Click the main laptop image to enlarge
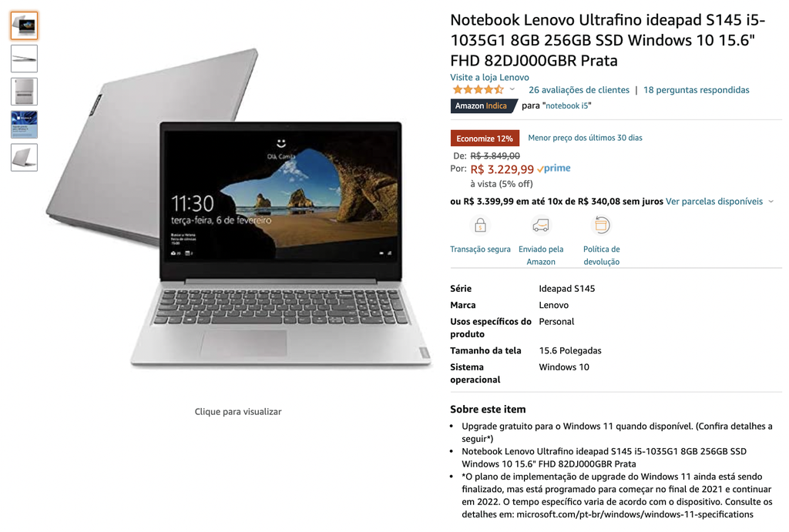Image resolution: width=789 pixels, height=532 pixels. (239, 209)
